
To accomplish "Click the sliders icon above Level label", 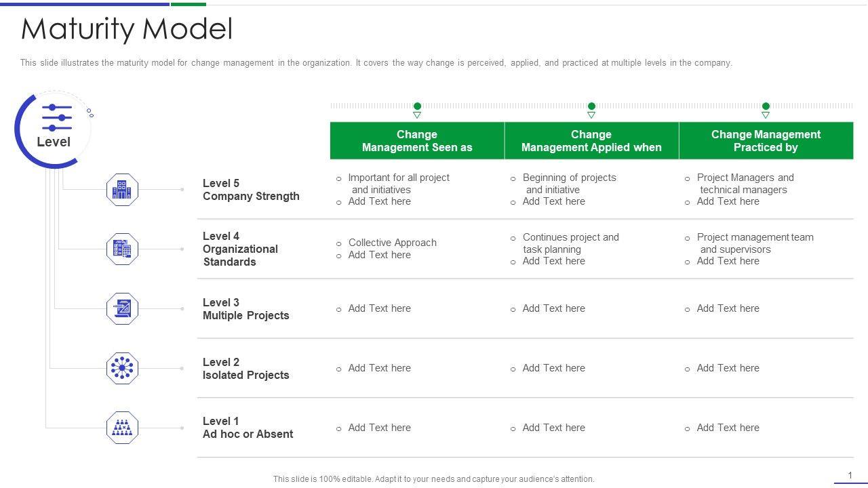I will click(57, 118).
